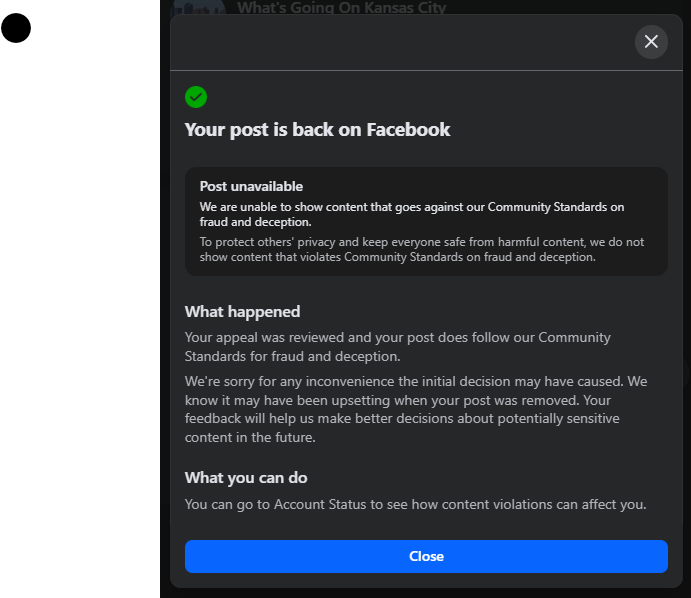
Task: Dismiss dialog with the X icon
Action: coord(651,42)
